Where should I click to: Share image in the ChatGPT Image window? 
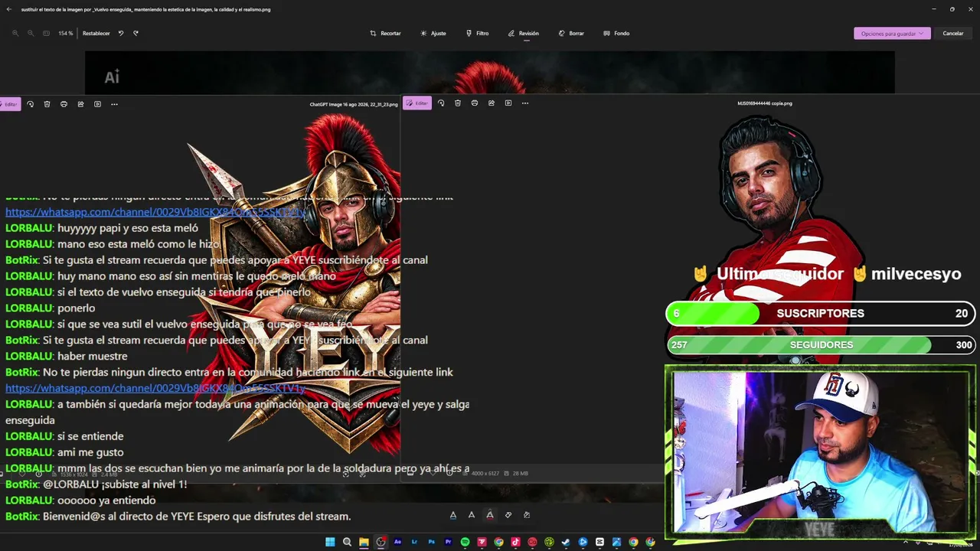click(80, 104)
